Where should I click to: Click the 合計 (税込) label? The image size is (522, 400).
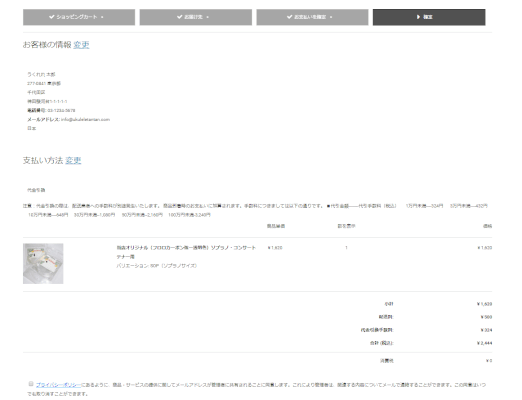tap(382, 343)
